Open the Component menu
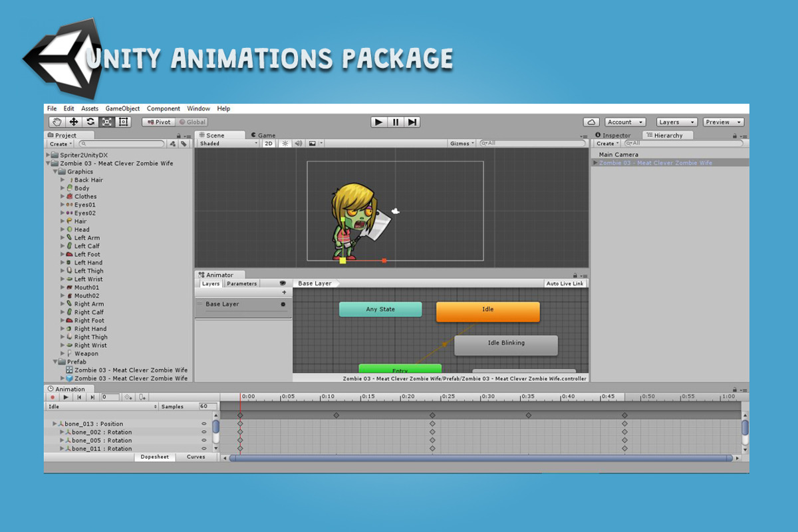 point(164,108)
